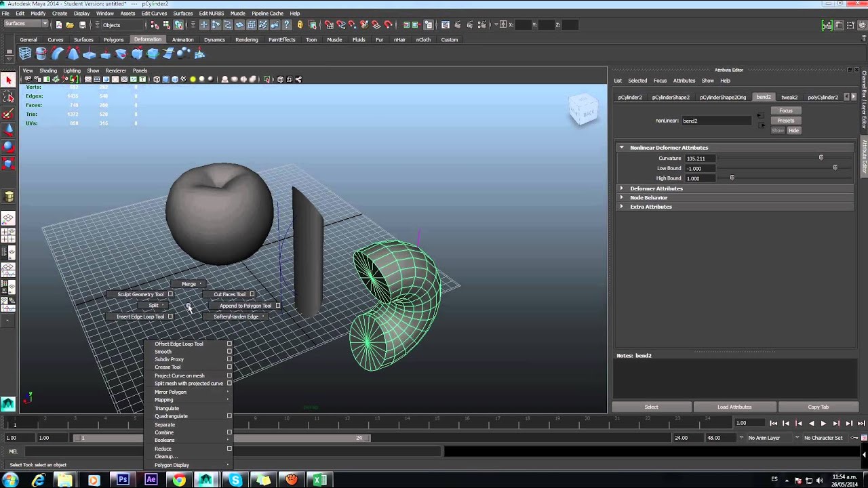Switch to the Polygons shelf tab
868x488 pixels.
[x=113, y=40]
